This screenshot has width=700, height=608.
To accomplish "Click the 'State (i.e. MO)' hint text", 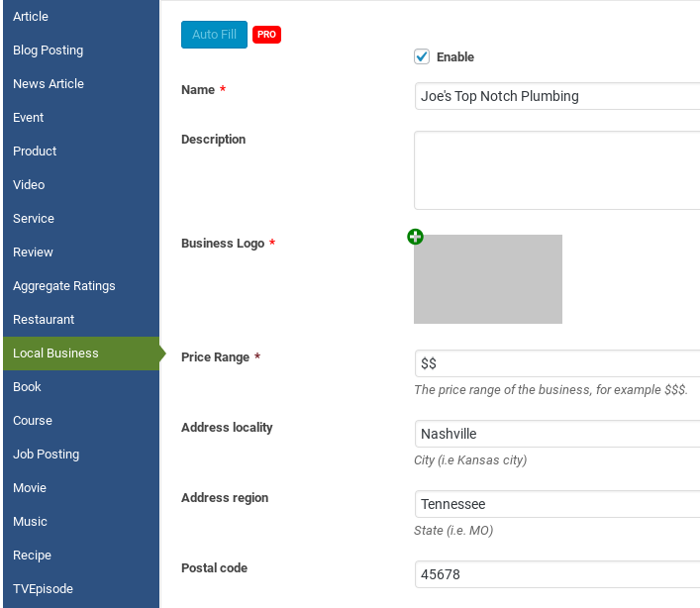I will pyautogui.click(x=453, y=531).
